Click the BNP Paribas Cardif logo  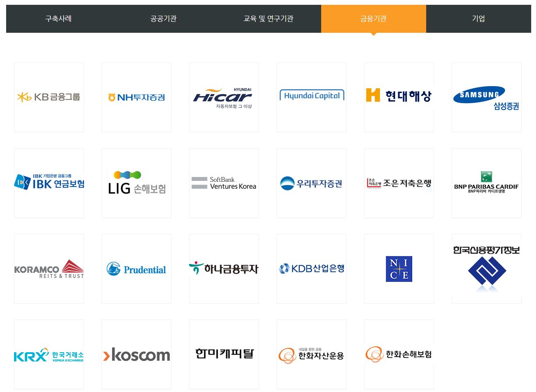tap(486, 183)
